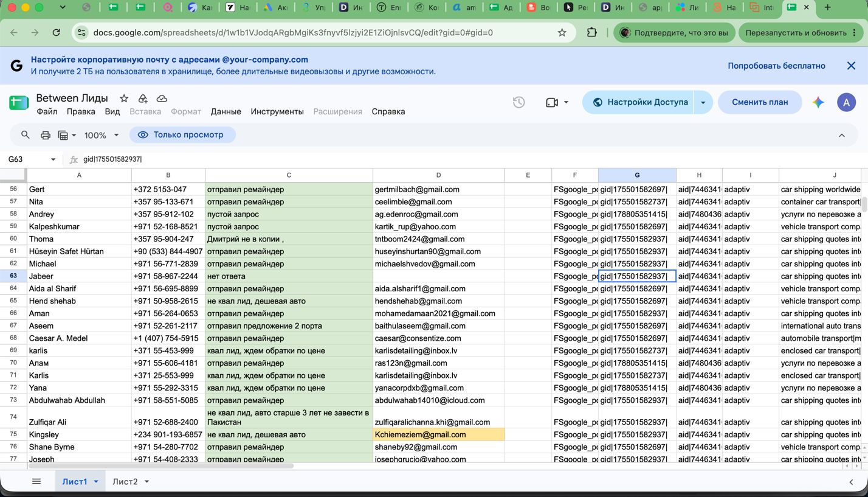
Task: Open the zoom 100% dropdown
Action: coord(102,135)
